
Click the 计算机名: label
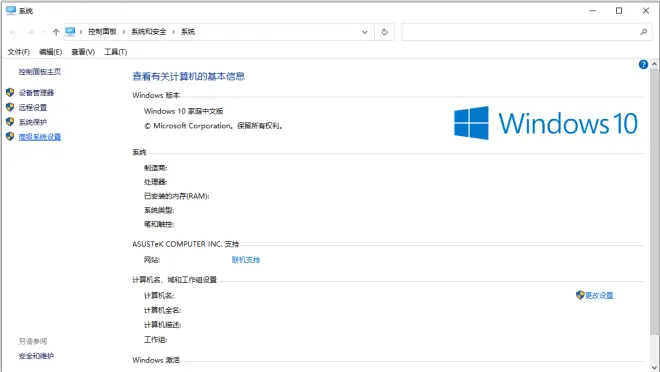pos(159,296)
